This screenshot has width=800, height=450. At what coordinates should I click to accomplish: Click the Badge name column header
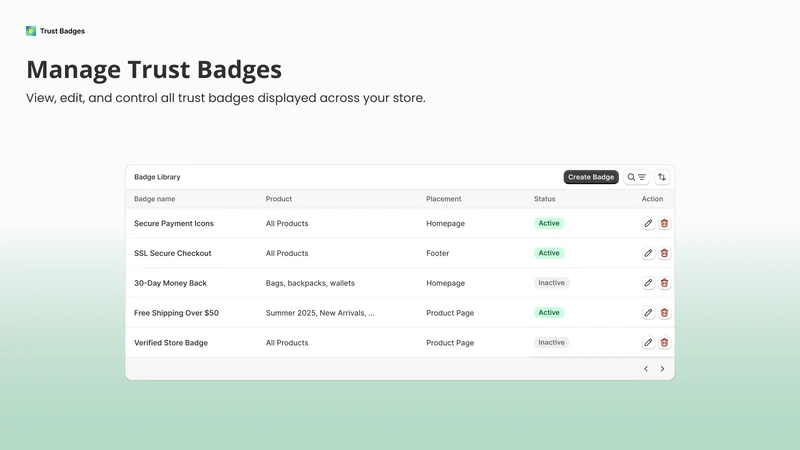[155, 199]
